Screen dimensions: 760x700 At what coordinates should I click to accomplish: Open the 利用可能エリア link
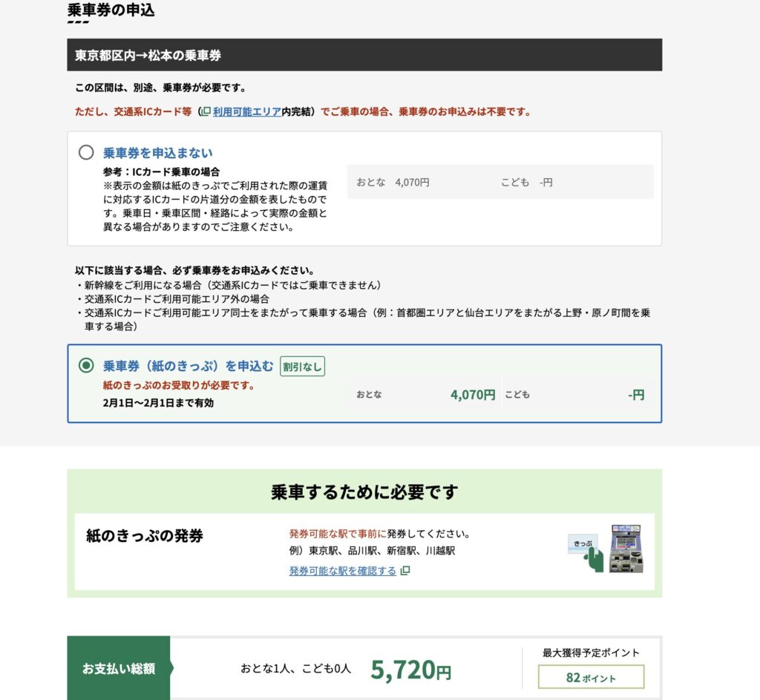[246, 111]
